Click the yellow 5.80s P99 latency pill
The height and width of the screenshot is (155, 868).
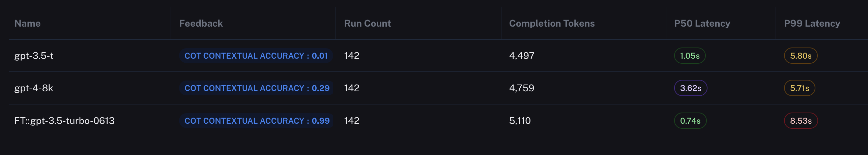click(x=801, y=56)
